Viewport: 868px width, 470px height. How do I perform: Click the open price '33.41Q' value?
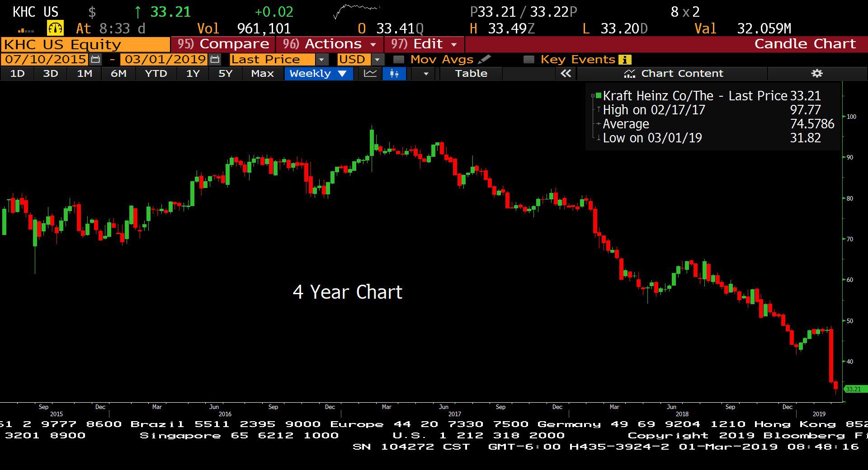400,29
